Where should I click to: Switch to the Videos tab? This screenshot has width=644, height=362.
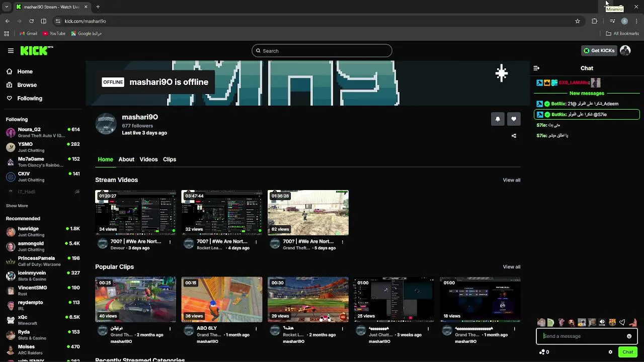(148, 159)
